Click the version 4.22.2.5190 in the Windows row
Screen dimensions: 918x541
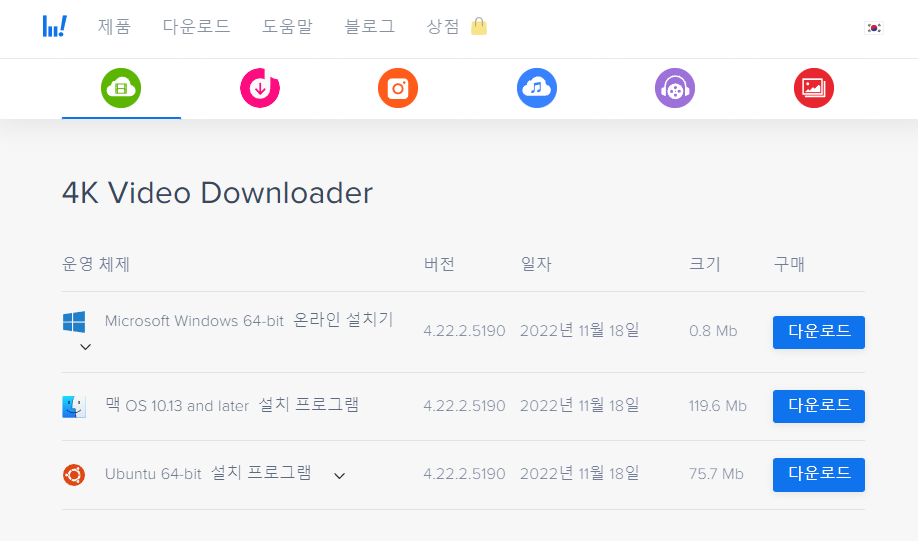(x=464, y=331)
